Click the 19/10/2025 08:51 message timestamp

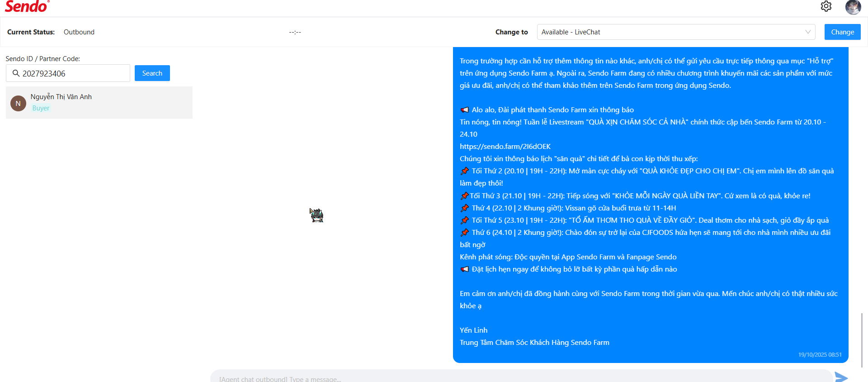click(x=820, y=355)
